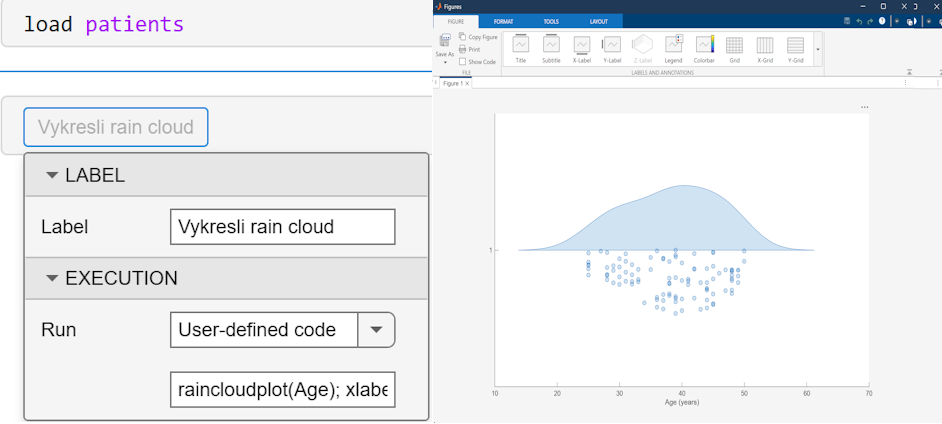Collapse the LABEL section

52,175
